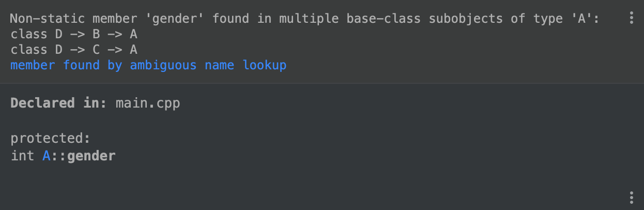Open the error message's three-dot options menu
The height and width of the screenshot is (210, 644).
click(631, 19)
